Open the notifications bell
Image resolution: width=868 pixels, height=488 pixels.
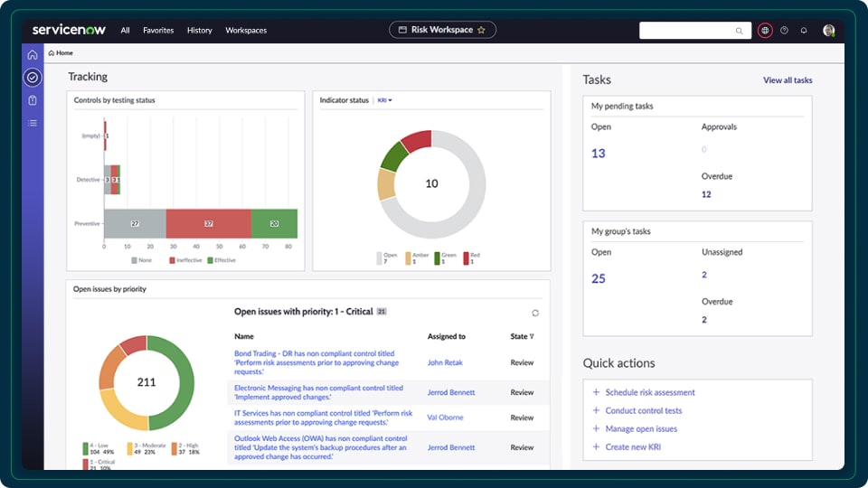(804, 30)
